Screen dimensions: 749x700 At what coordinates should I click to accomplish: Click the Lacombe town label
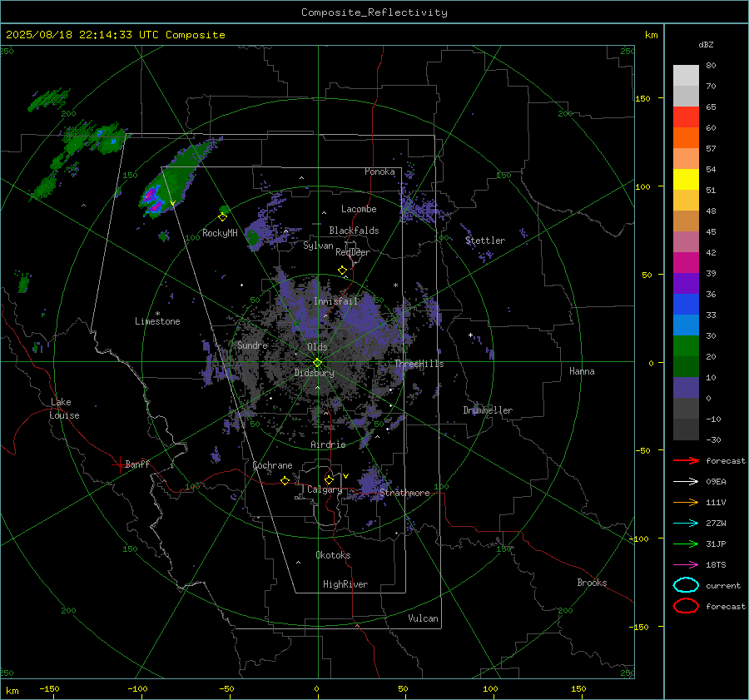coord(359,209)
